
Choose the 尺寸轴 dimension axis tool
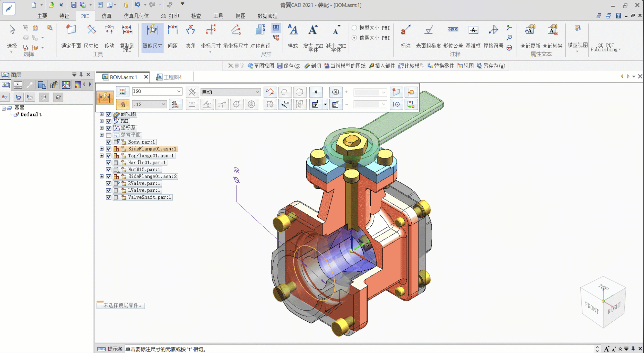91,37
